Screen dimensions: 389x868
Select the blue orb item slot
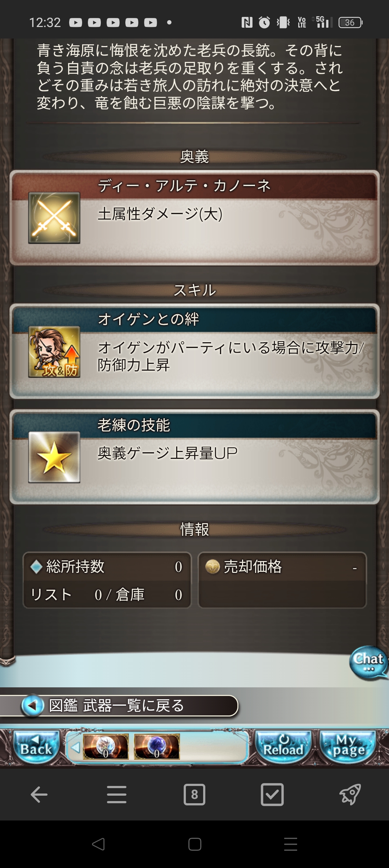(x=157, y=747)
